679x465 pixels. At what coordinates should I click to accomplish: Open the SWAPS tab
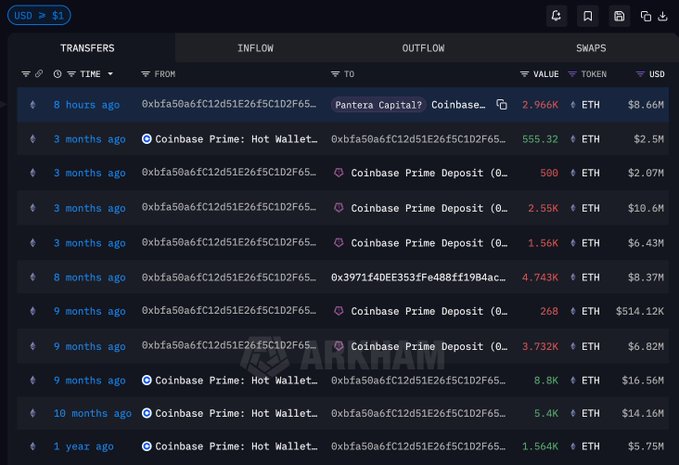pyautogui.click(x=590, y=48)
